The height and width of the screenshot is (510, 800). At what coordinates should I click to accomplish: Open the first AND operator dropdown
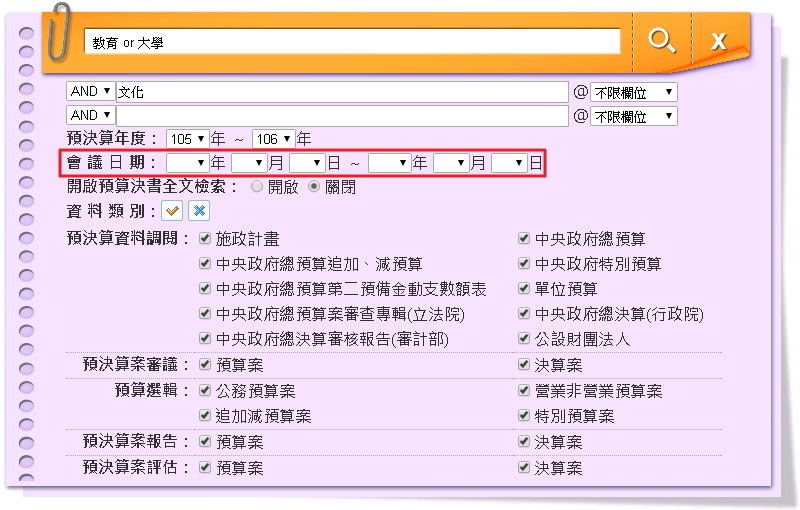pyautogui.click(x=91, y=92)
